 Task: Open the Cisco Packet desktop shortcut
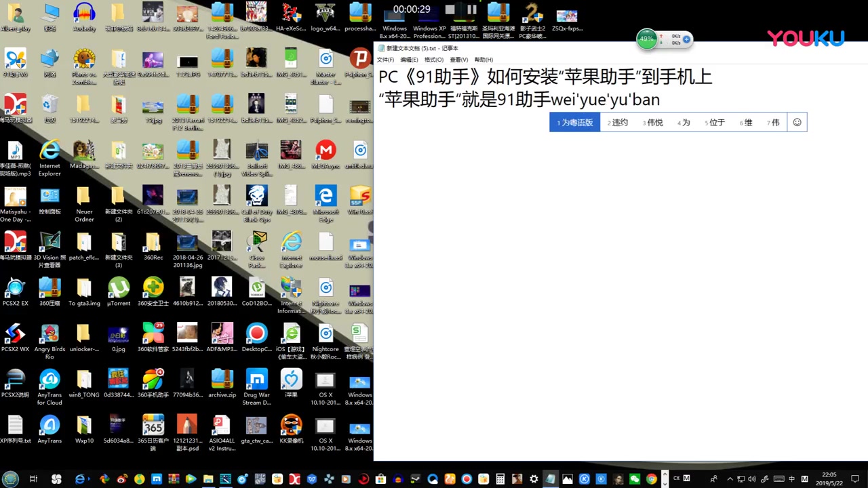[x=256, y=250]
